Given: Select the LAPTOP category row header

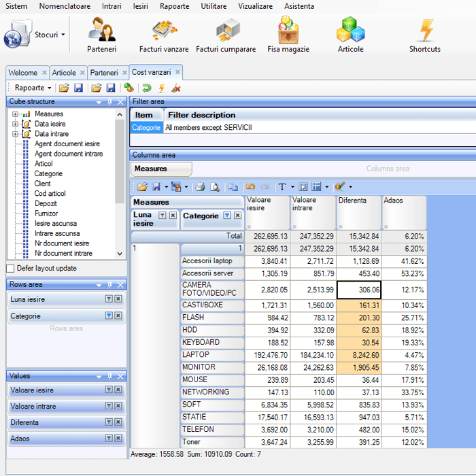Looking at the screenshot, I should pos(212,355).
